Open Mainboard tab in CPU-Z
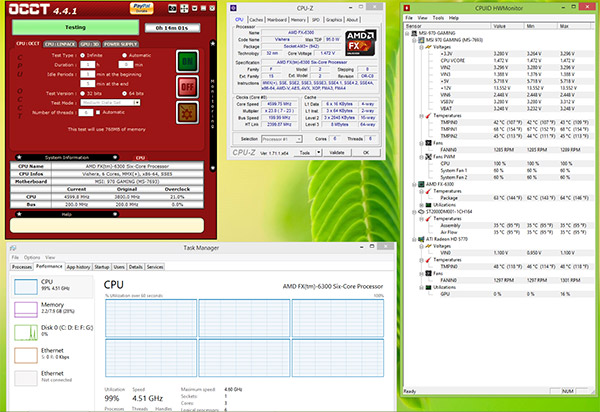This screenshot has width=600, height=412. [x=277, y=20]
